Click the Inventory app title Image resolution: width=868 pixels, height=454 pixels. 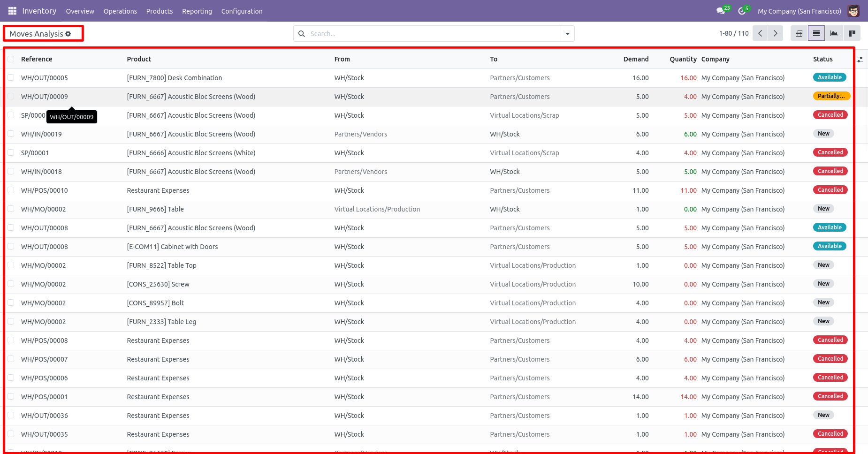click(39, 11)
